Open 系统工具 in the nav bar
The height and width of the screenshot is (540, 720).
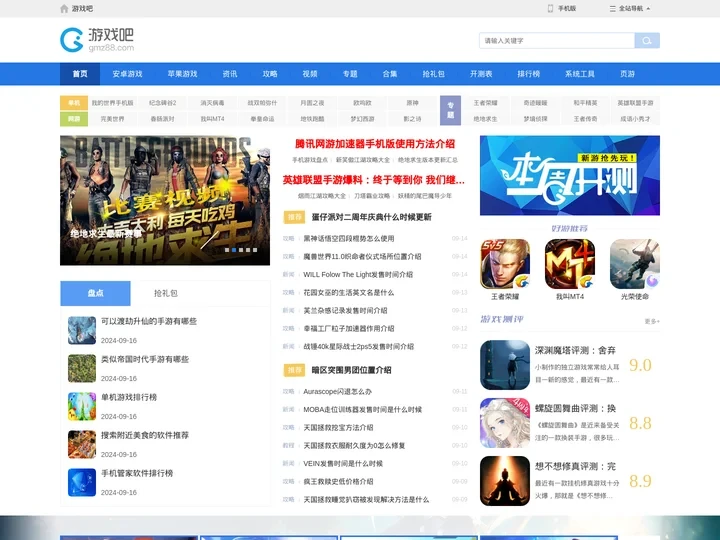[579, 73]
